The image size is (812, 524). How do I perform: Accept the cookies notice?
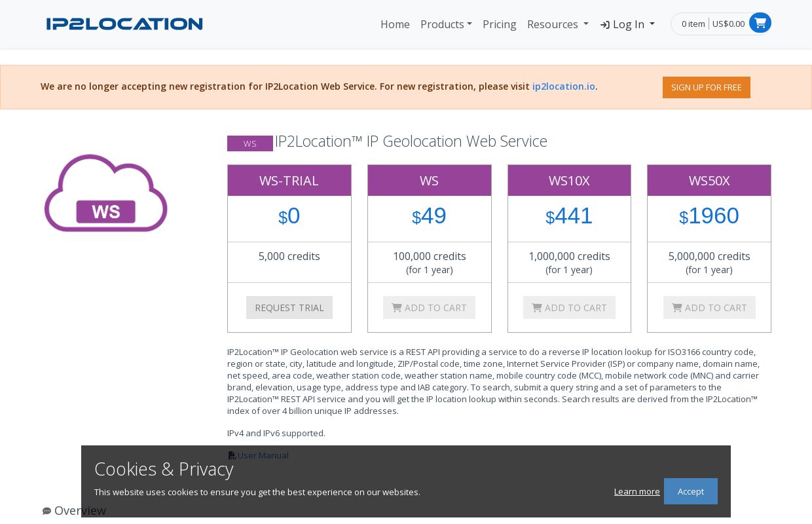[691, 491]
